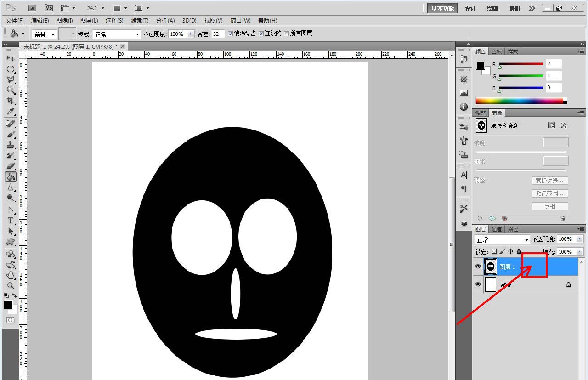Select the 3D Rotate tool
Screen dimensions: 588x380
(10, 254)
